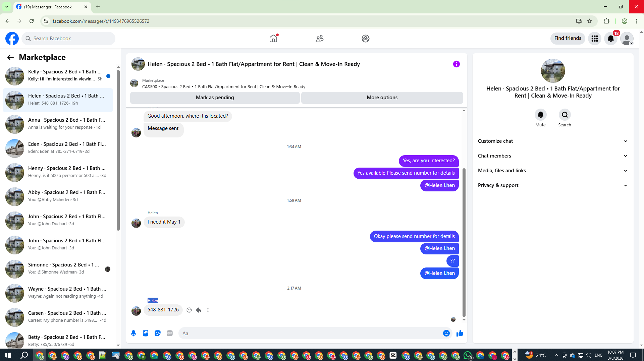This screenshot has width=644, height=361.
Task: Open the Friends icon in top navigation
Action: (320, 39)
